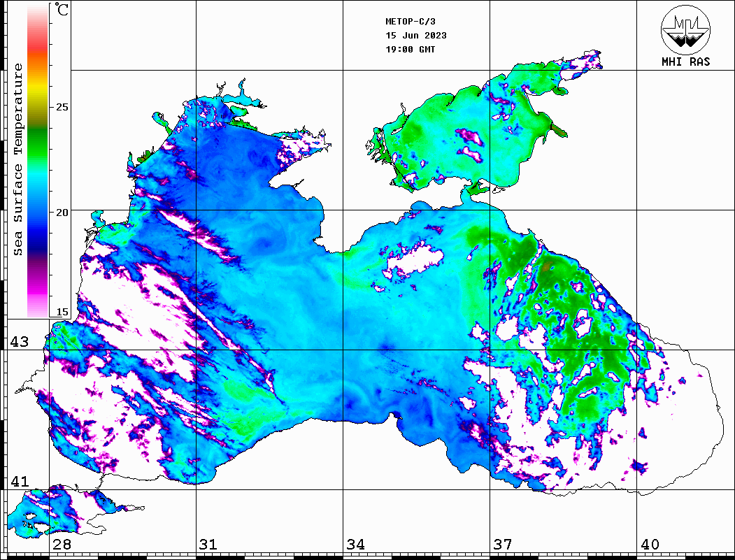Click the latitude label 43
Viewport: 735px width, 560px height.
click(x=20, y=342)
